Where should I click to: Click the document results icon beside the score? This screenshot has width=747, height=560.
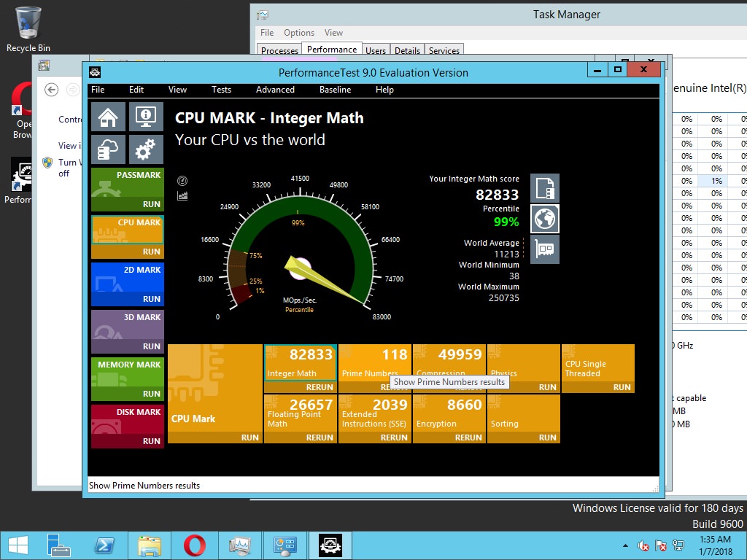pyautogui.click(x=544, y=188)
